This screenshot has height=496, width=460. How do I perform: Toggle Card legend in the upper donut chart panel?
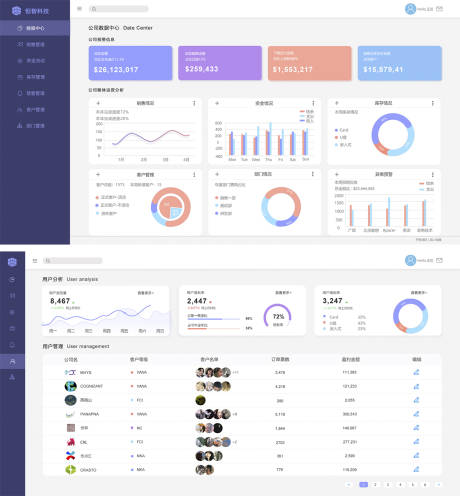[x=342, y=130]
